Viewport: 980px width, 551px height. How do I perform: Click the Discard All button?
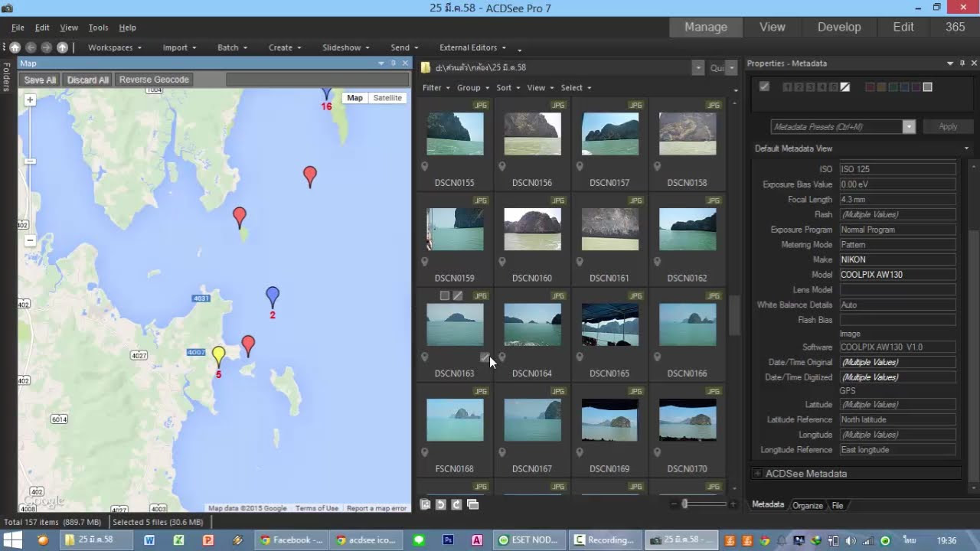[x=88, y=80]
